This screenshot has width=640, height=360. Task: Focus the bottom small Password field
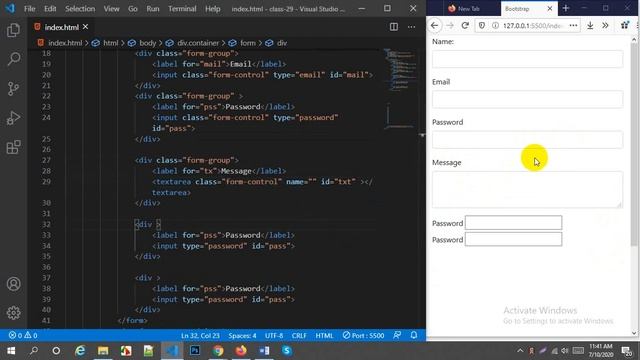[x=513, y=239]
